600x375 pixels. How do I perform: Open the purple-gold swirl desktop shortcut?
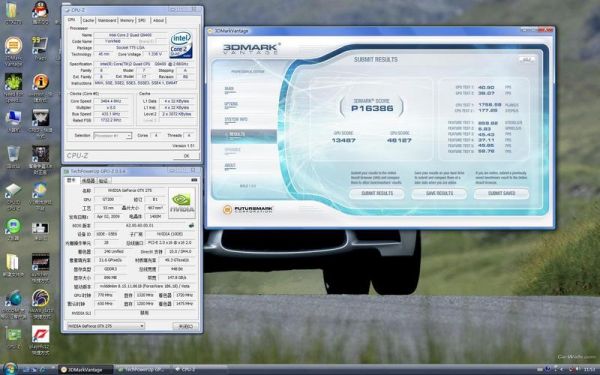pyautogui.click(x=41, y=299)
